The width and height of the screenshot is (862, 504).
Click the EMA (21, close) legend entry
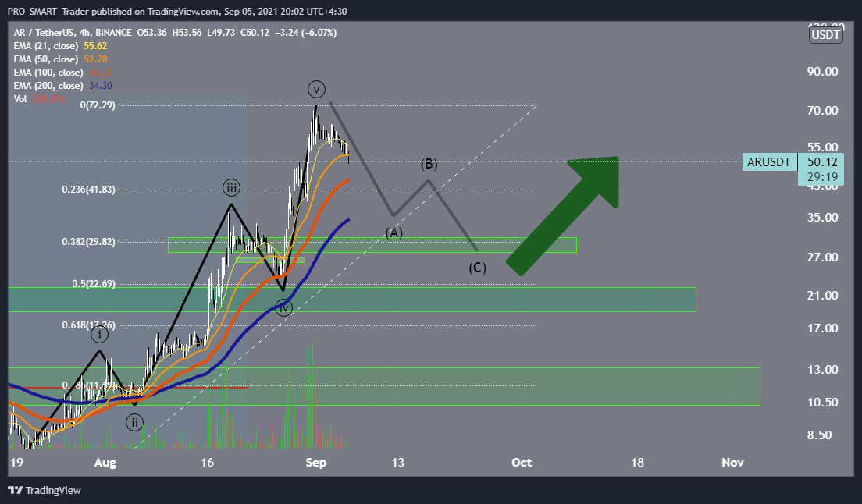60,46
